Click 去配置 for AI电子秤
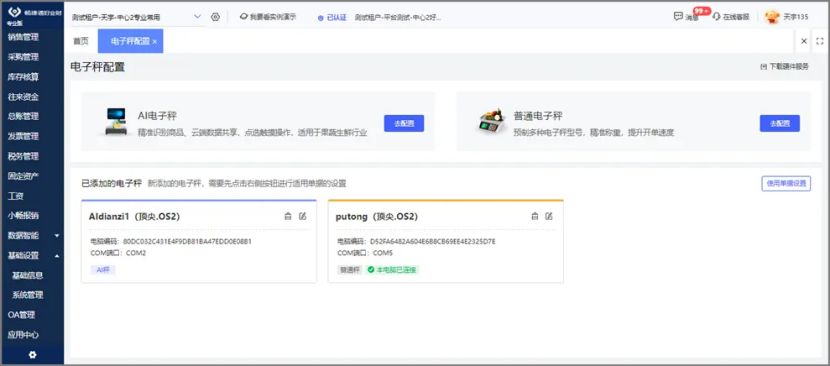Viewport: 830px width, 366px height. click(404, 123)
